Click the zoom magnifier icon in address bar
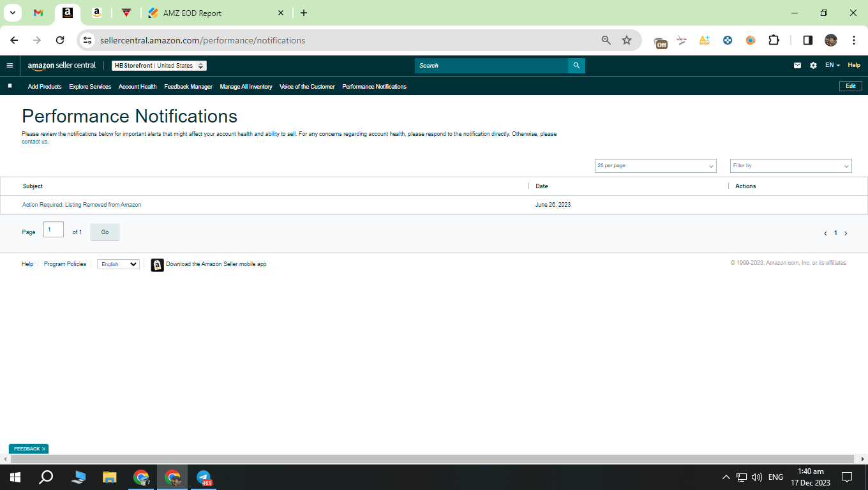 [x=606, y=40]
